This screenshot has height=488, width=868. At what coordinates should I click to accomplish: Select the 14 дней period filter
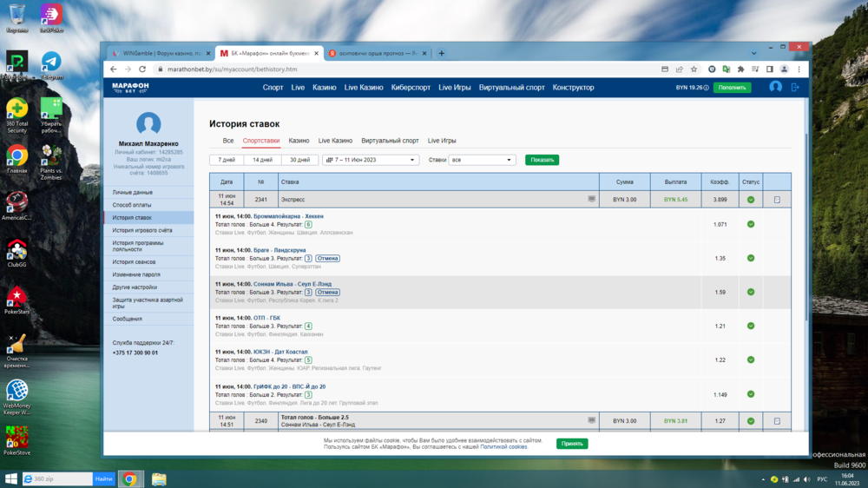262,160
